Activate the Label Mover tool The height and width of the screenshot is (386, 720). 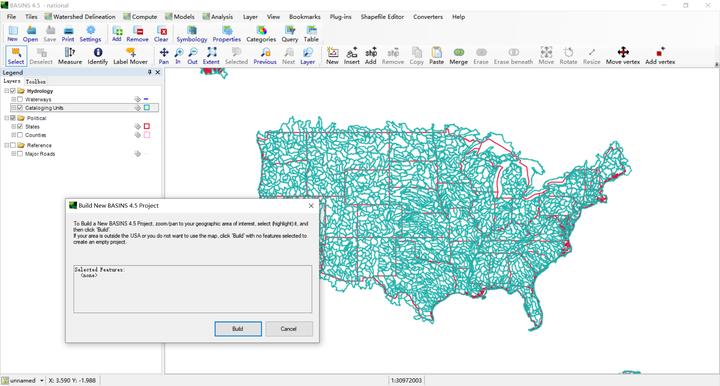(130, 56)
